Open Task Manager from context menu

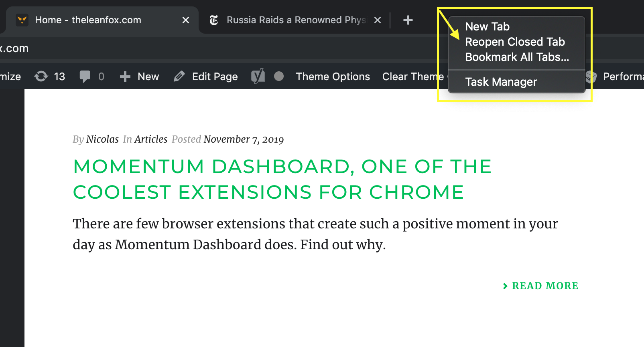(501, 82)
